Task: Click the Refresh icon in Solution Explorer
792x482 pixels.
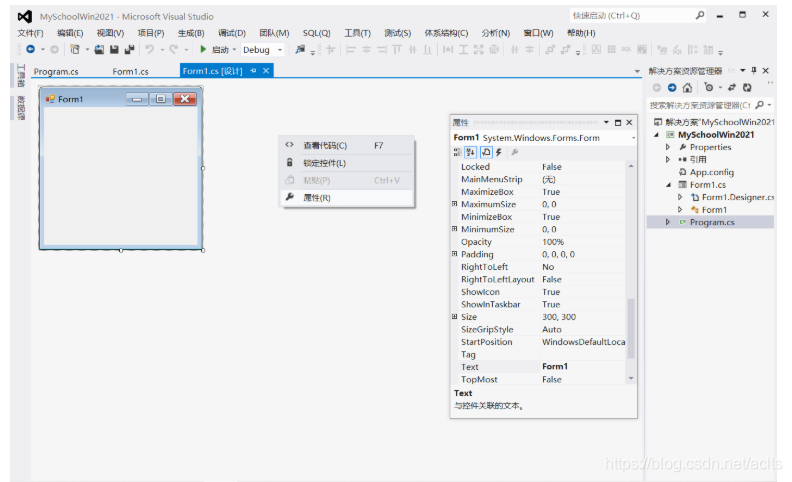Action: pos(747,87)
